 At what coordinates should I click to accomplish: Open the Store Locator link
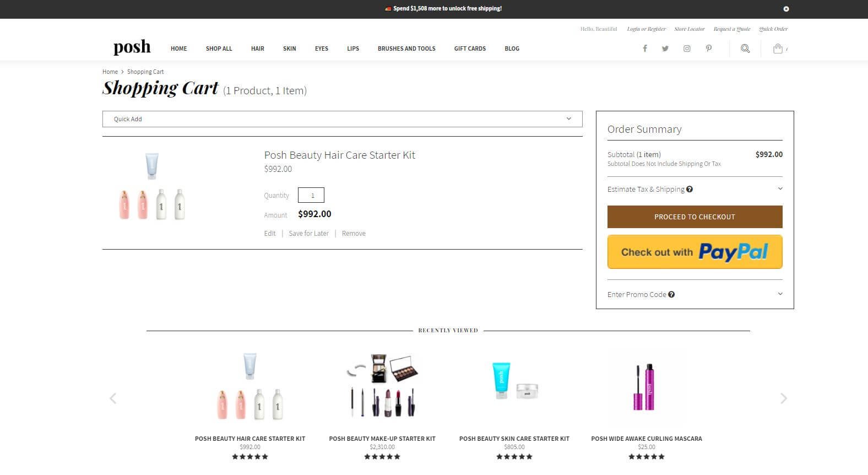click(x=690, y=29)
